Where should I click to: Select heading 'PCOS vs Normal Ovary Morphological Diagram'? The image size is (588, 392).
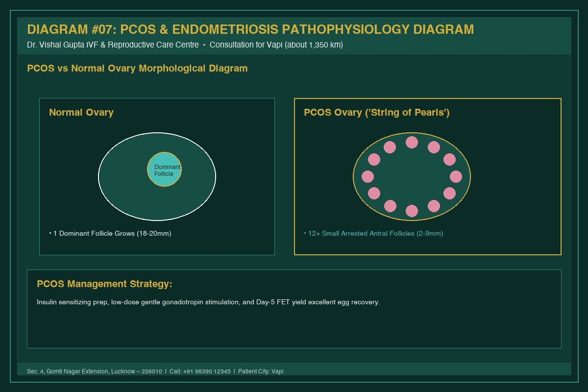(x=137, y=69)
